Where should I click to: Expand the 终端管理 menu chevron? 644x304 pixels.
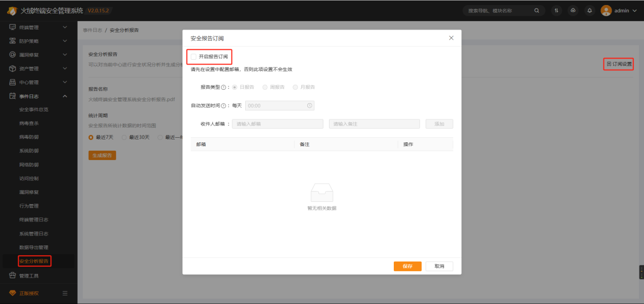pos(65,27)
